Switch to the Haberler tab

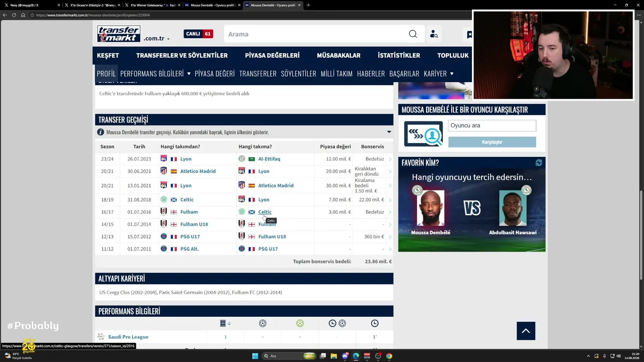point(371,73)
